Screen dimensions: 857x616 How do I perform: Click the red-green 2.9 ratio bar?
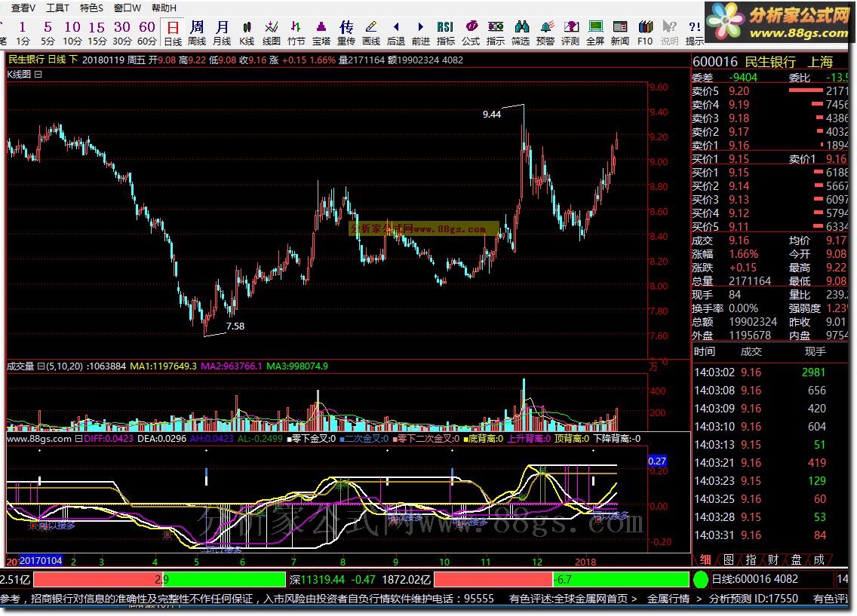pos(159,579)
